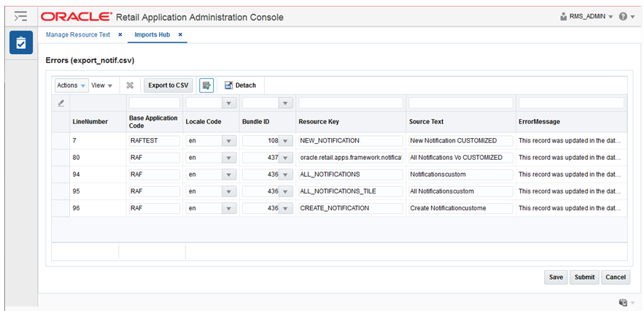Viewport: 644px width, 311px height.
Task: Click error message for line 96
Action: 570,208
